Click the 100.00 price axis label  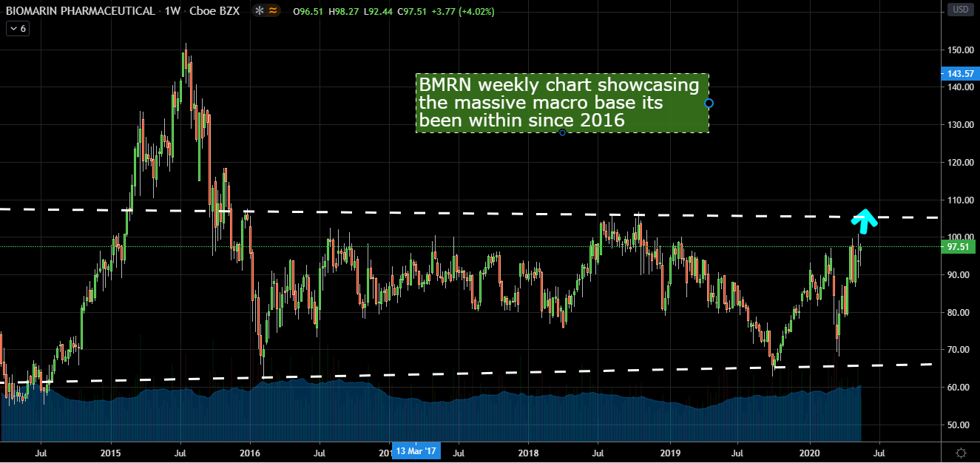coord(961,237)
